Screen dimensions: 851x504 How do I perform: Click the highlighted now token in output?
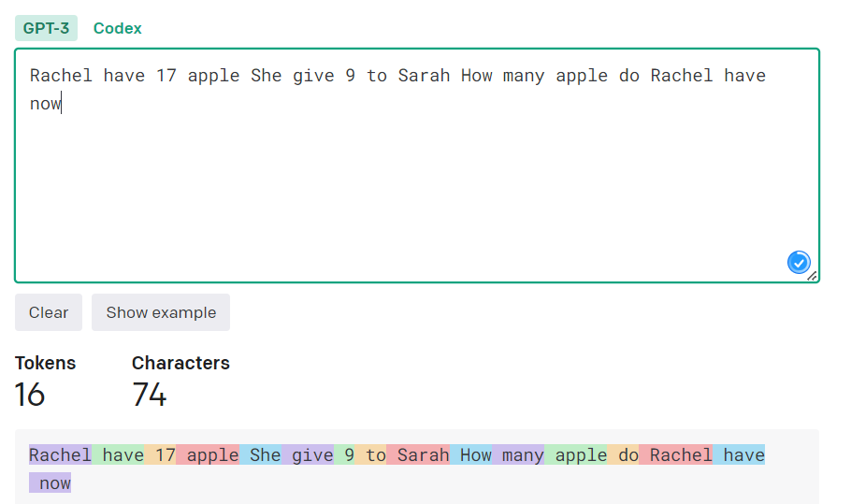point(53,483)
